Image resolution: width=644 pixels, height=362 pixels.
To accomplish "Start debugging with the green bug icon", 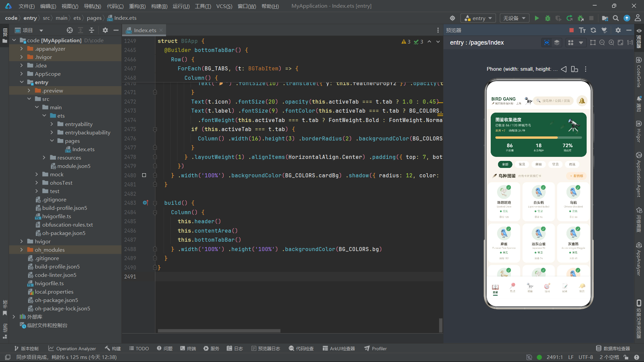I will pos(548,18).
